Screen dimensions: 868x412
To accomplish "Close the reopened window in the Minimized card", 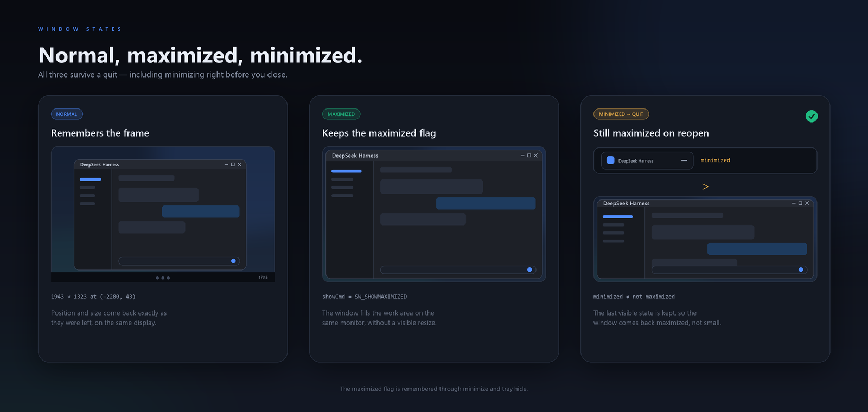I will coord(807,203).
